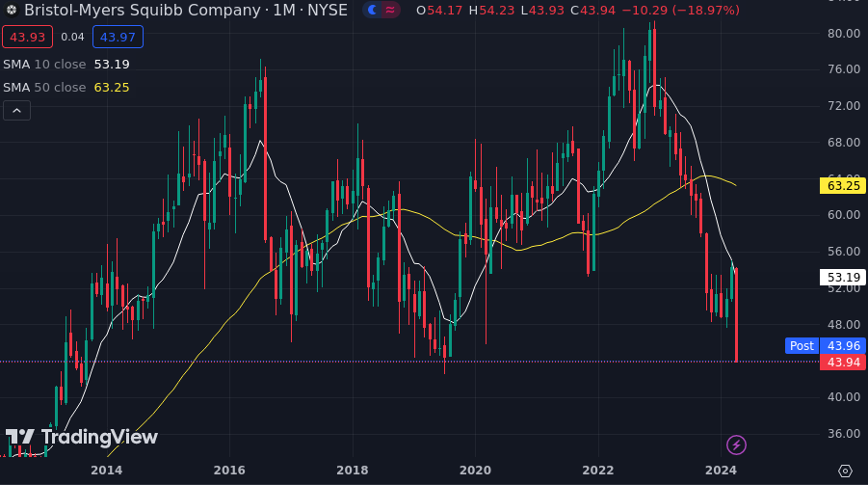868x485 pixels.
Task: Click the 48.00 price scale label
Action: (844, 325)
